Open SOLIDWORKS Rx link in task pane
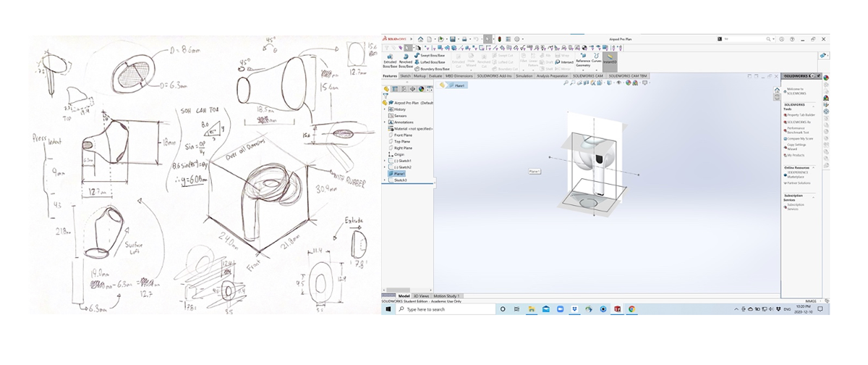868x365 pixels. (x=796, y=122)
